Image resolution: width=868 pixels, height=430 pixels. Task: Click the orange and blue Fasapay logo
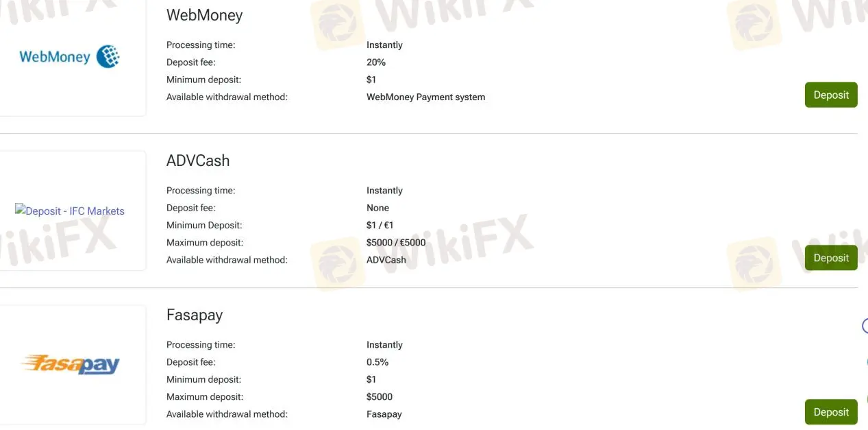click(70, 364)
